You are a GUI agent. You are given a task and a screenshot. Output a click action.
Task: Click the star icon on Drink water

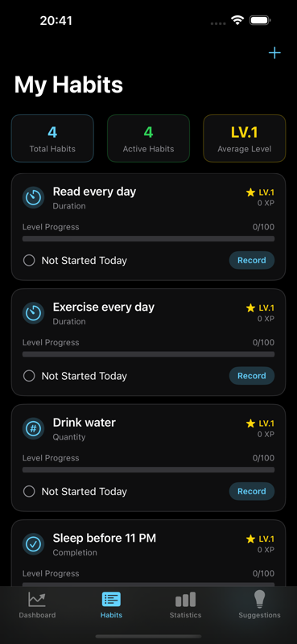(x=250, y=423)
